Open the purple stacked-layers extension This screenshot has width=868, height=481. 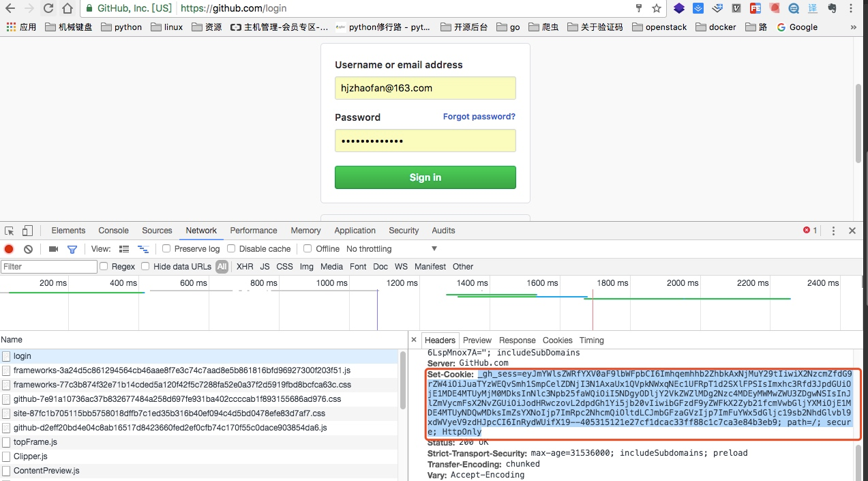click(x=679, y=9)
